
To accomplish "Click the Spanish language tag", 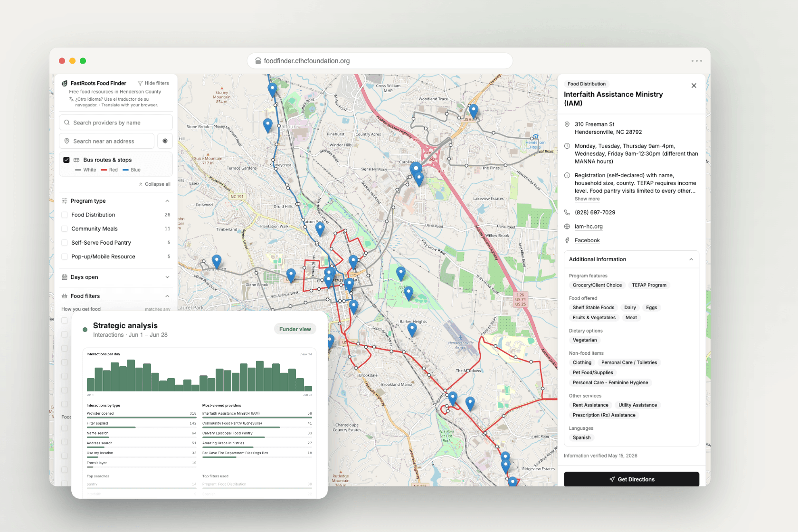I will (x=581, y=438).
